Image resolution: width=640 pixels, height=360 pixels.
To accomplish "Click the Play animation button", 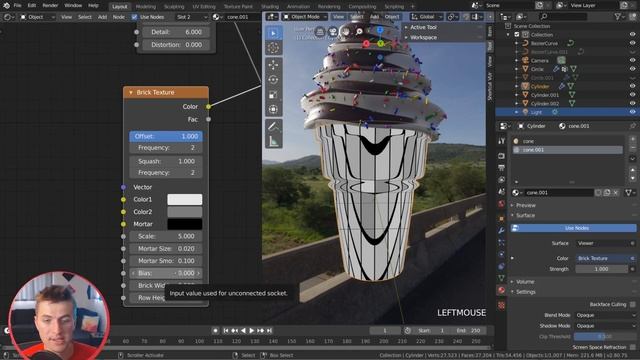I will click(x=252, y=331).
